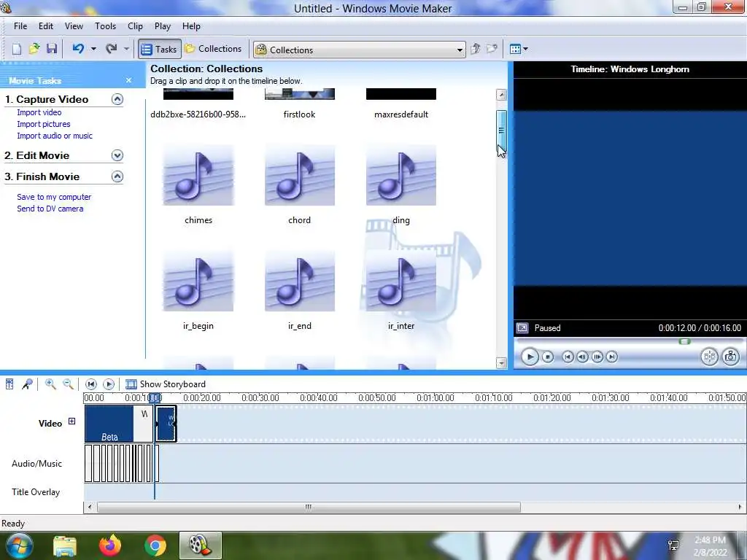Click the collection scrollbar down arrow
This screenshot has height=560, width=747.
pyautogui.click(x=501, y=363)
